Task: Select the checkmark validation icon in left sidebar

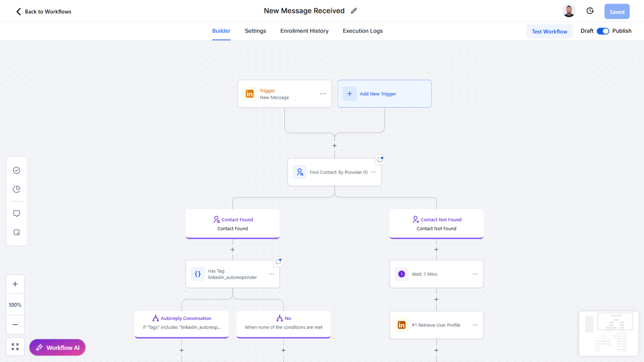Action: [x=16, y=170]
